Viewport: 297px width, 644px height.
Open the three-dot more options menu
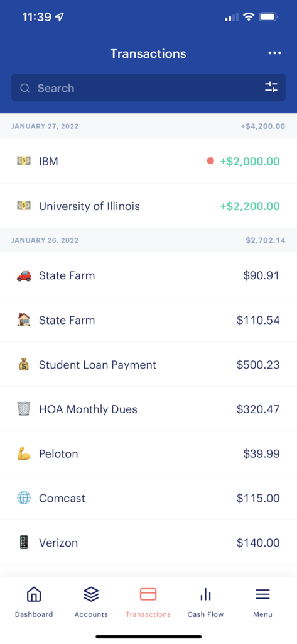[x=274, y=53]
